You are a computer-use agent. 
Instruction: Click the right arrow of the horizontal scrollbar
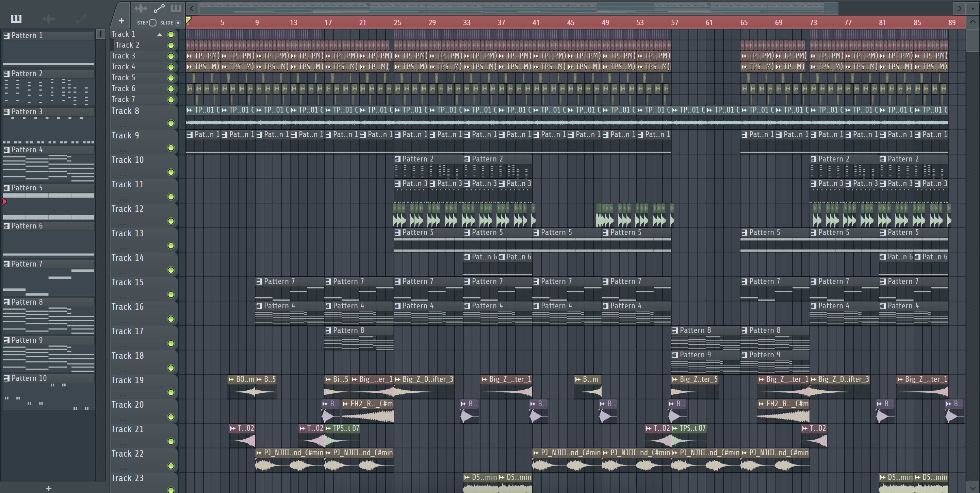pos(959,8)
